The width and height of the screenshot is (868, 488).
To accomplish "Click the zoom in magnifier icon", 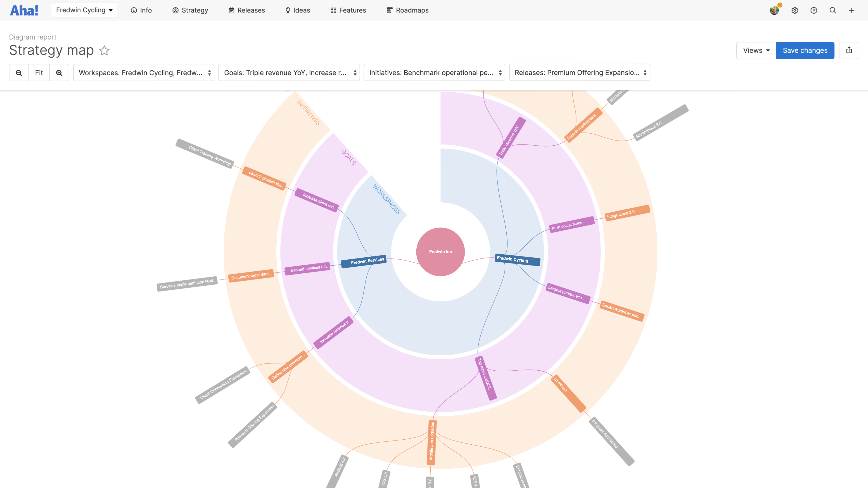I will 59,73.
